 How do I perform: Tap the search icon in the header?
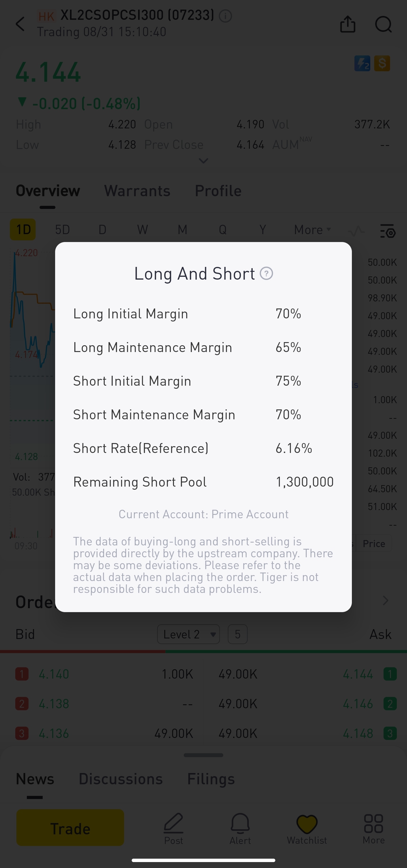click(383, 24)
